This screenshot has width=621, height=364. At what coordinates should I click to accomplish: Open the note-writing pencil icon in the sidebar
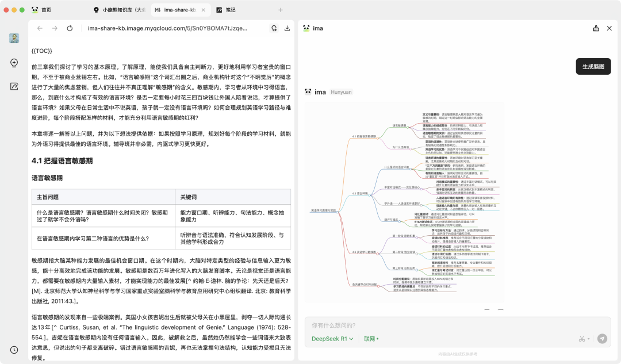click(x=14, y=86)
